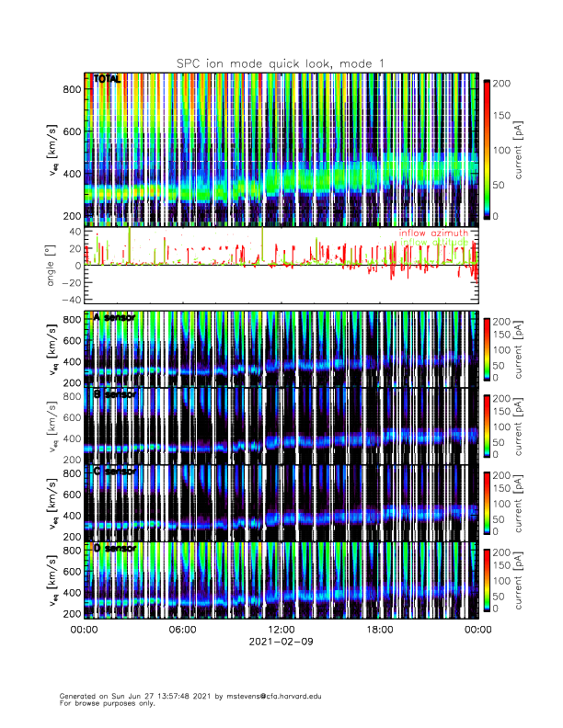Click the 'C sensor' panel label
Screen dimensions: 563x728
click(x=114, y=472)
